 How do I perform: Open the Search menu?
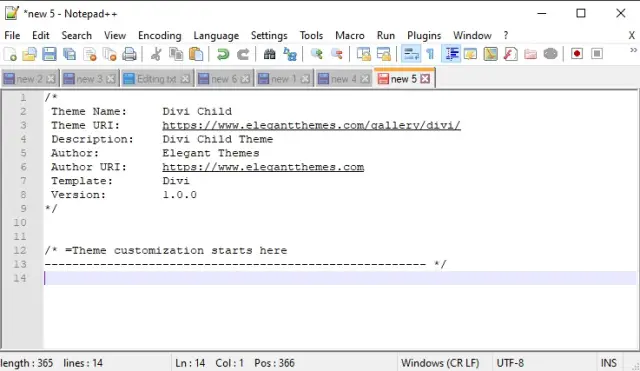point(77,36)
